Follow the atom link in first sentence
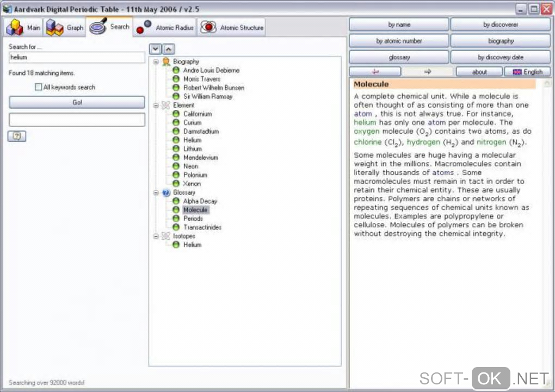Viewport: 555px width, 392px height. [363, 114]
